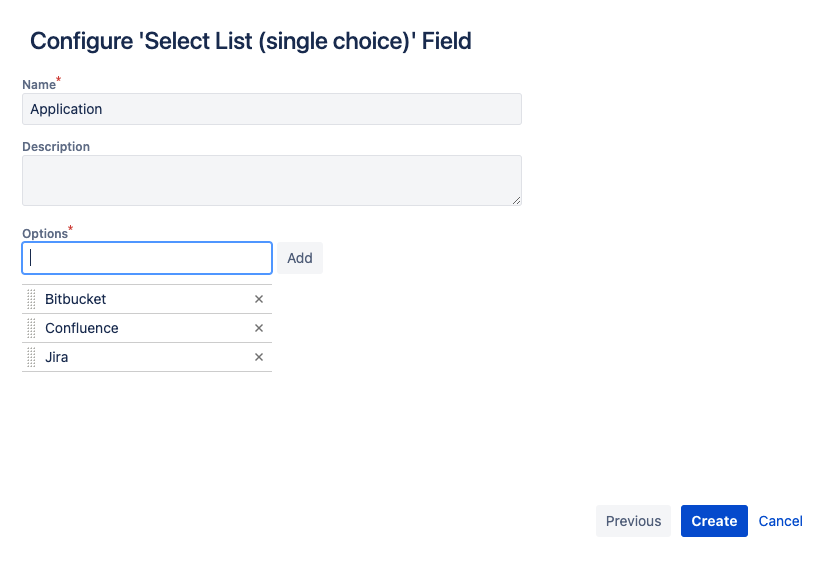
Task: Cancel the field configuration
Action: pyautogui.click(x=780, y=521)
